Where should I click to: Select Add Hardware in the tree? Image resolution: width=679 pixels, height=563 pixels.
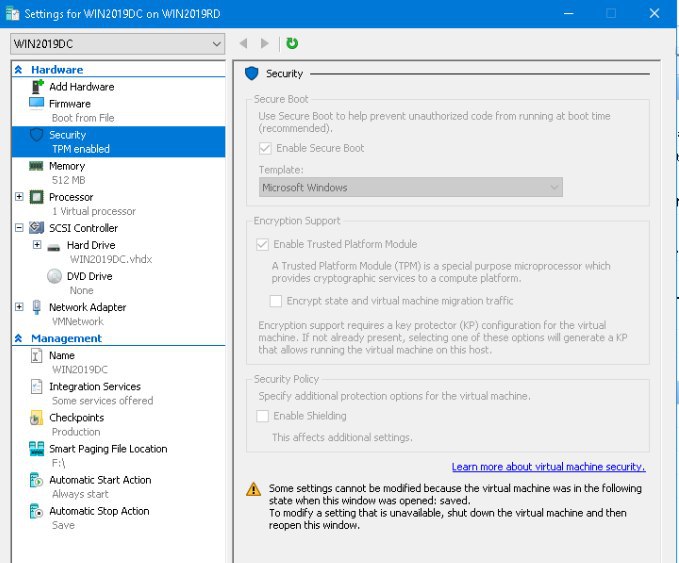[x=82, y=87]
